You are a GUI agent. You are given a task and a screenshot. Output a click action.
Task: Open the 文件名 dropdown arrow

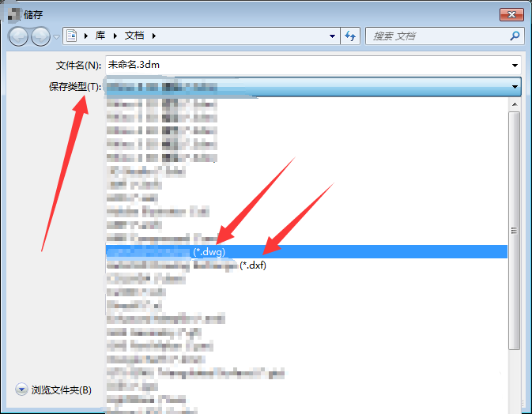(x=515, y=65)
